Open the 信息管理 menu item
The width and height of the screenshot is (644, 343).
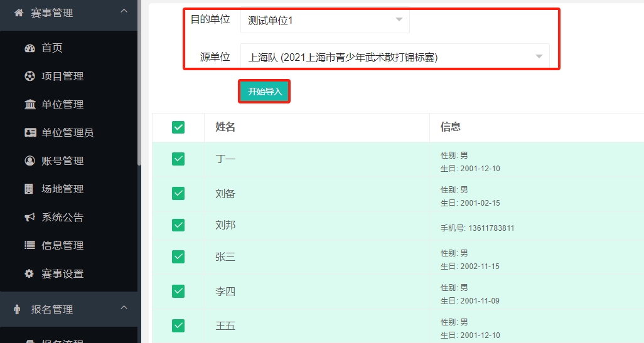click(x=62, y=246)
